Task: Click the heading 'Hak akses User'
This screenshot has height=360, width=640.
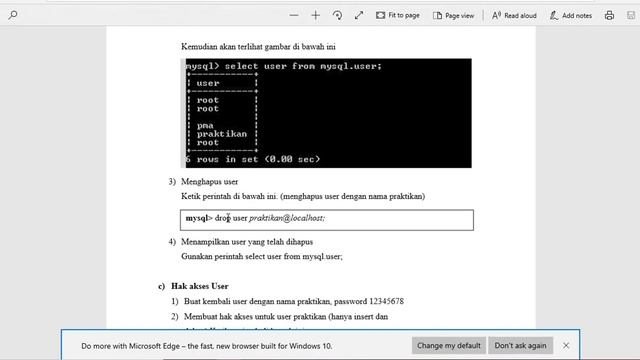Action: [x=200, y=286]
